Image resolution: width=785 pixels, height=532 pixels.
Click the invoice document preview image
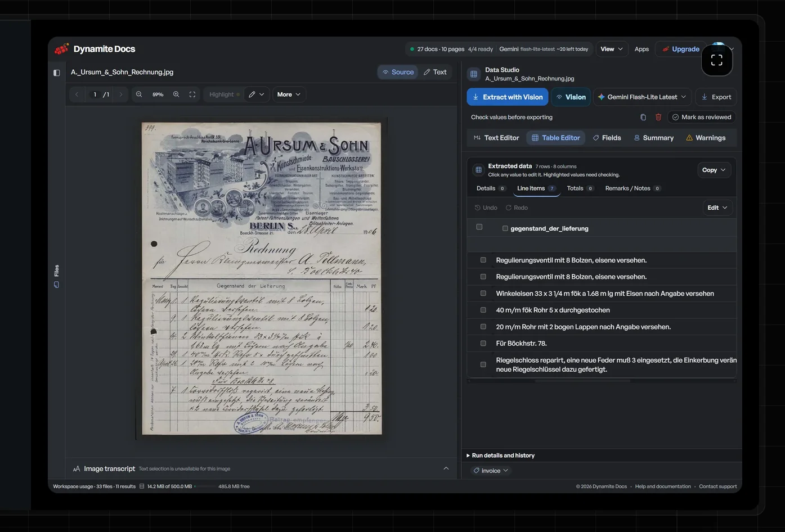pyautogui.click(x=262, y=278)
